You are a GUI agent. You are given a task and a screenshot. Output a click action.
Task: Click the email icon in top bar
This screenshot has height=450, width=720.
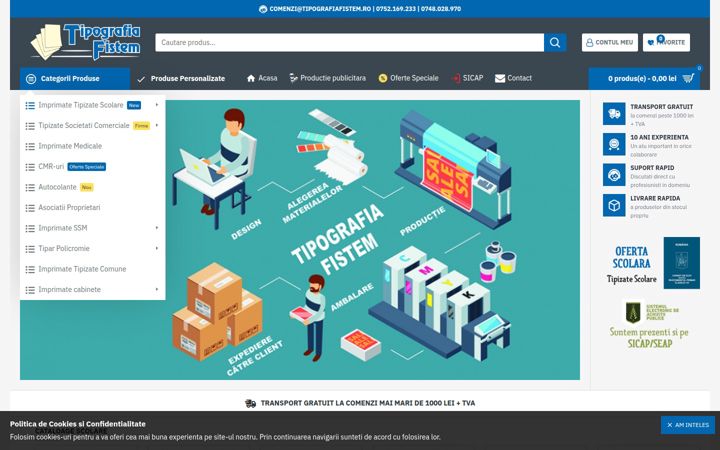(263, 9)
